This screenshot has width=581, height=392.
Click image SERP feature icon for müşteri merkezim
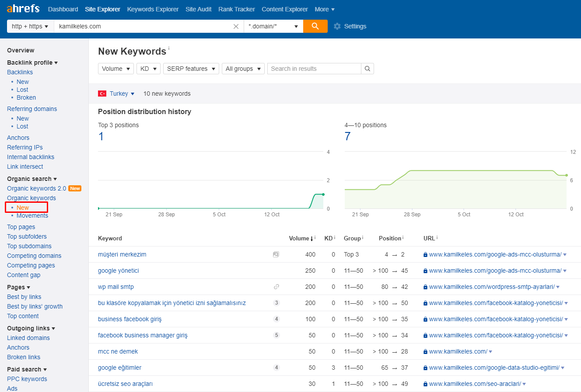[x=276, y=254]
